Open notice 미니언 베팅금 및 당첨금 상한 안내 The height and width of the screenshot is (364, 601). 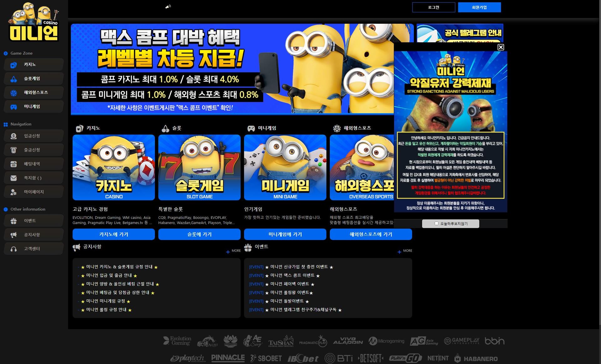(x=118, y=293)
